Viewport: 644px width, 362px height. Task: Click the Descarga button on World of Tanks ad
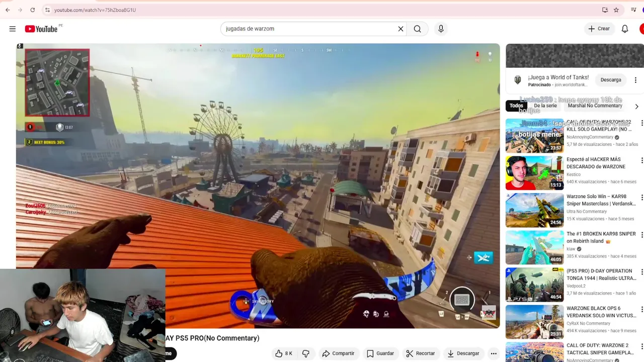[611, 80]
